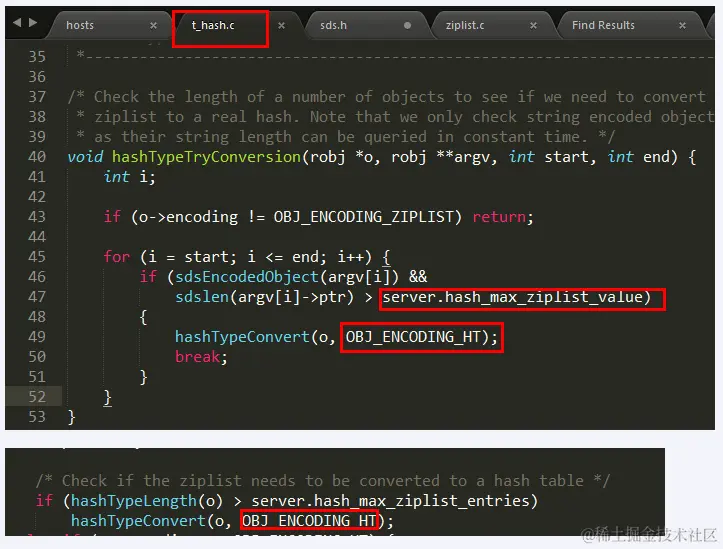Click the void keyword on line 40

(85, 157)
